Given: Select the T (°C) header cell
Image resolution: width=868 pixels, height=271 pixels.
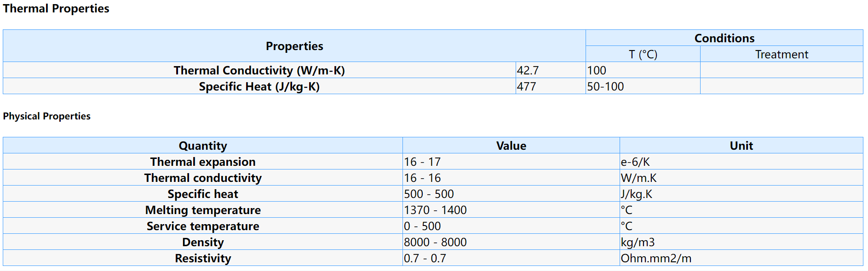Looking at the screenshot, I should click(643, 54).
